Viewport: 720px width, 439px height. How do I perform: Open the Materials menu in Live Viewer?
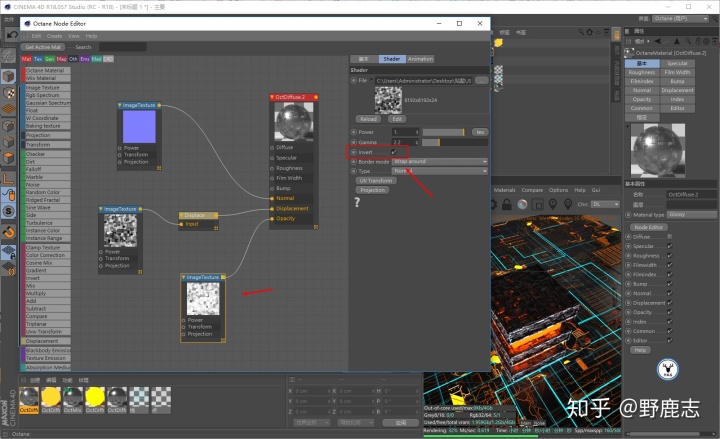point(505,190)
